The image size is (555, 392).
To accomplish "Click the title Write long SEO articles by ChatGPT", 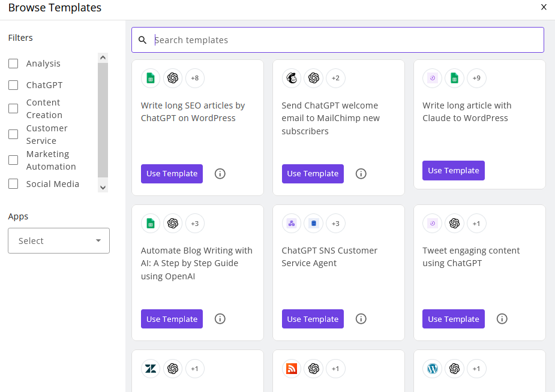I will [x=193, y=111].
